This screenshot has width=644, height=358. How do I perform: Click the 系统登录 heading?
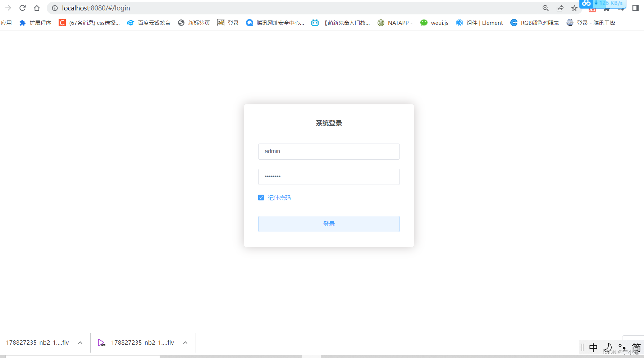click(329, 123)
